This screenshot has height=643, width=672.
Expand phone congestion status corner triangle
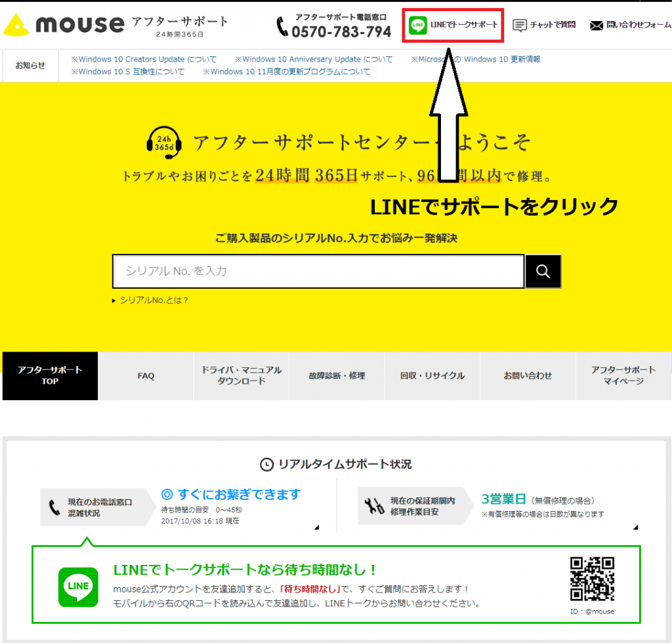[317, 528]
